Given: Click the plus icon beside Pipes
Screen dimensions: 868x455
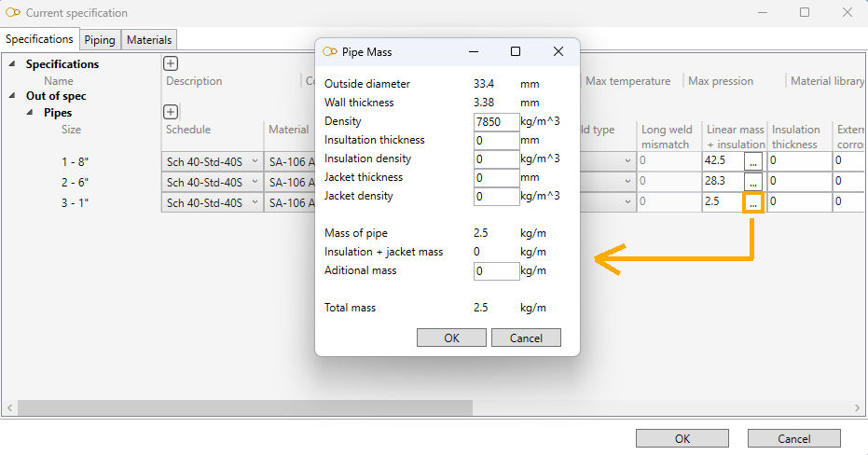Looking at the screenshot, I should tap(171, 112).
